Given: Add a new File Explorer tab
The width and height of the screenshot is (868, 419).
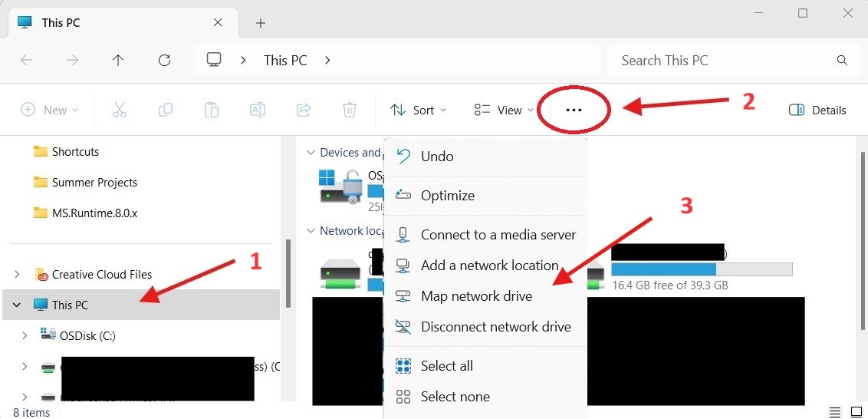Looking at the screenshot, I should 261,23.
